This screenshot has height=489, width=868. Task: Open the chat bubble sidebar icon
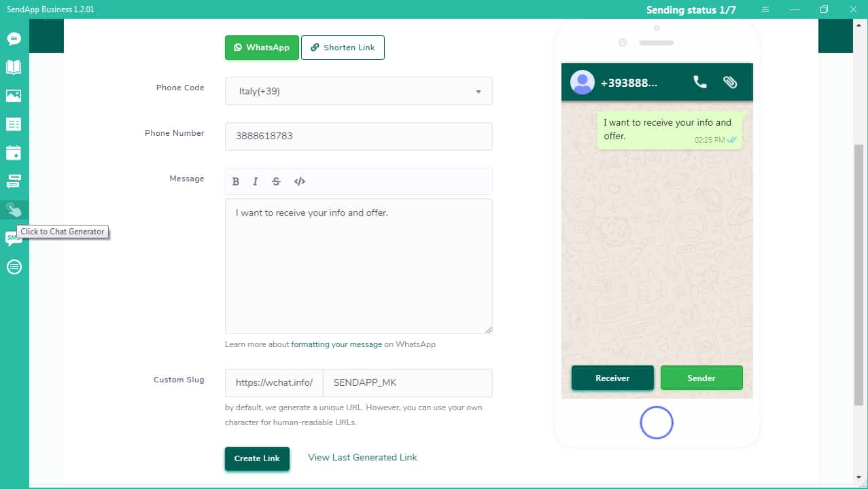(x=14, y=39)
